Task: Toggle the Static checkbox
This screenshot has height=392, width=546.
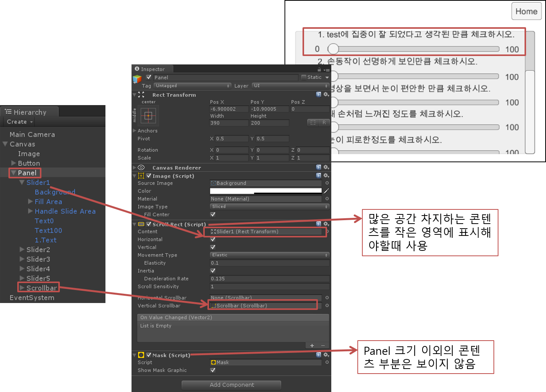Action: pos(304,77)
